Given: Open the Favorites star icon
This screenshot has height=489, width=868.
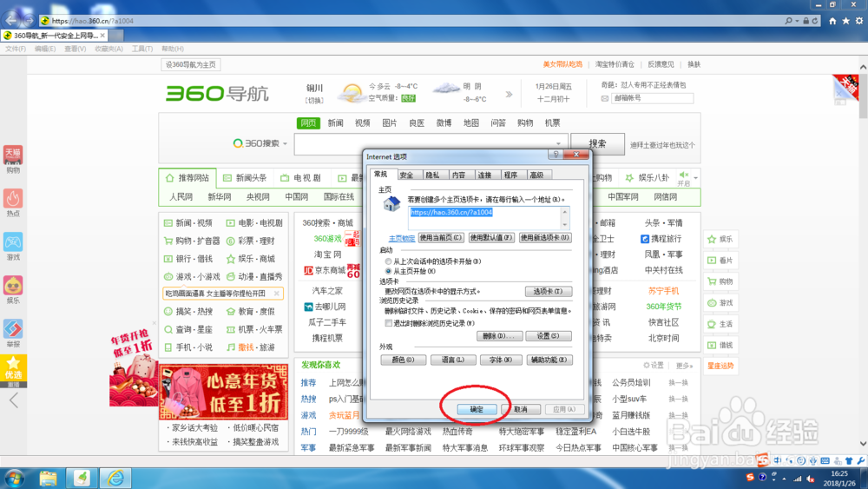Looking at the screenshot, I should tap(845, 21).
